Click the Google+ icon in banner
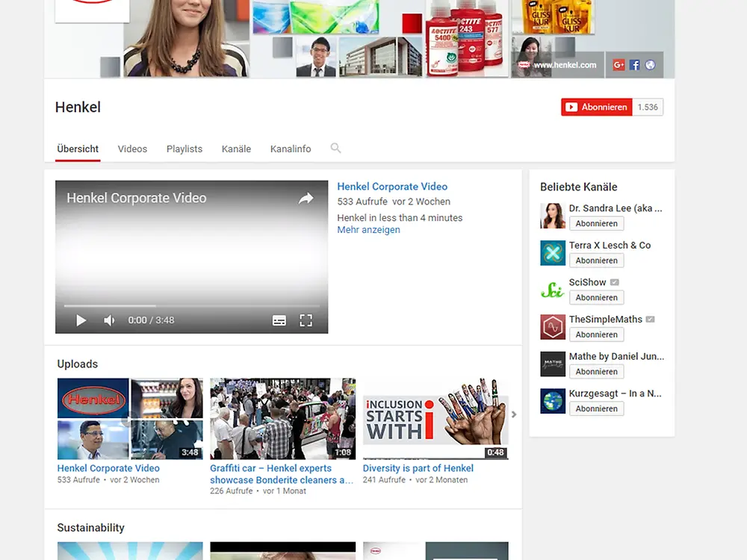The width and height of the screenshot is (747, 560). coord(619,65)
